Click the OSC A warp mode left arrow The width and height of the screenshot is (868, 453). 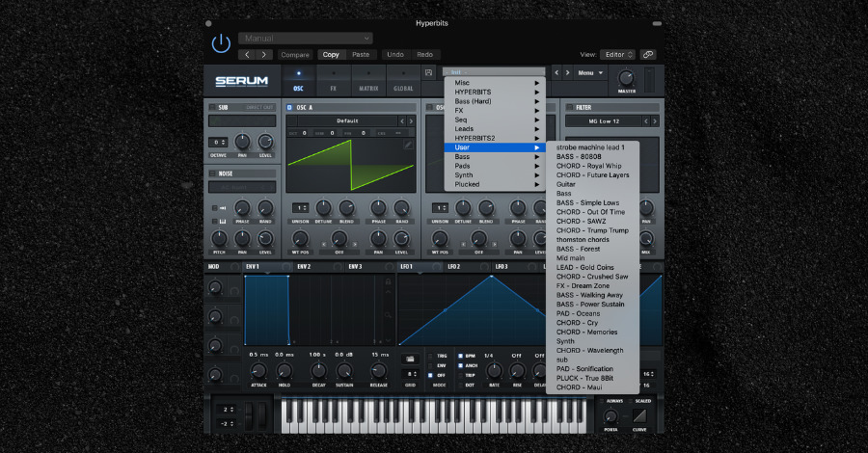324,244
